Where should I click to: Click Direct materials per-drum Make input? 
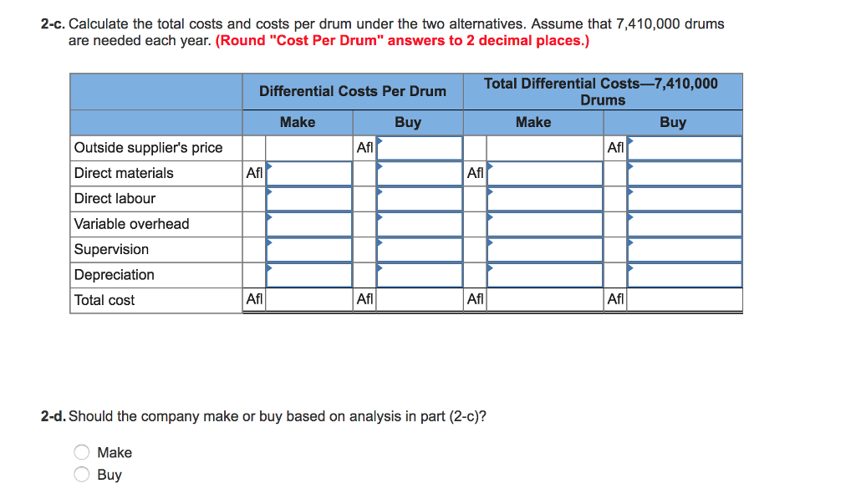click(x=309, y=174)
